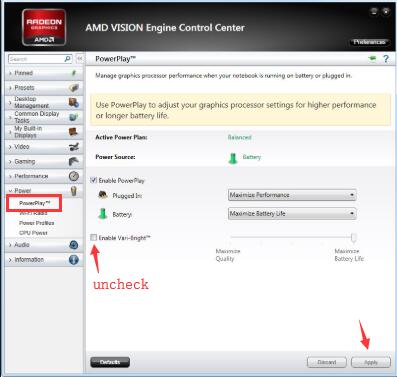Click the Defaults button

(x=110, y=362)
